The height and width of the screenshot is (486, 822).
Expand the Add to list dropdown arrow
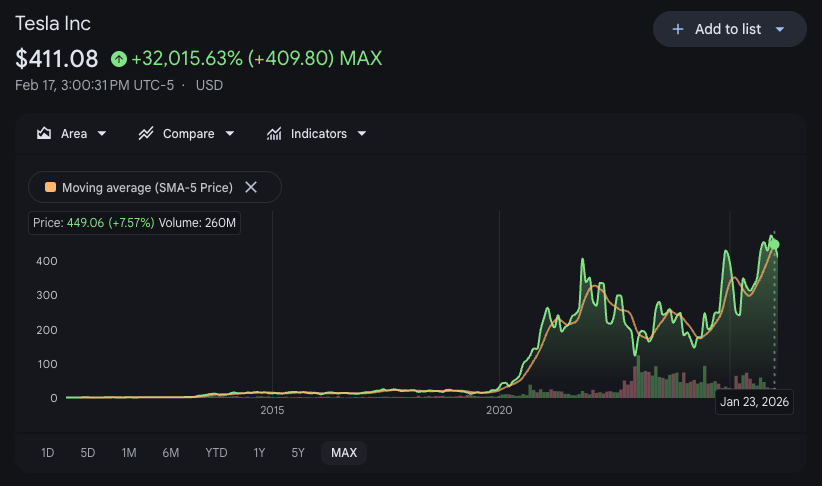(780, 29)
